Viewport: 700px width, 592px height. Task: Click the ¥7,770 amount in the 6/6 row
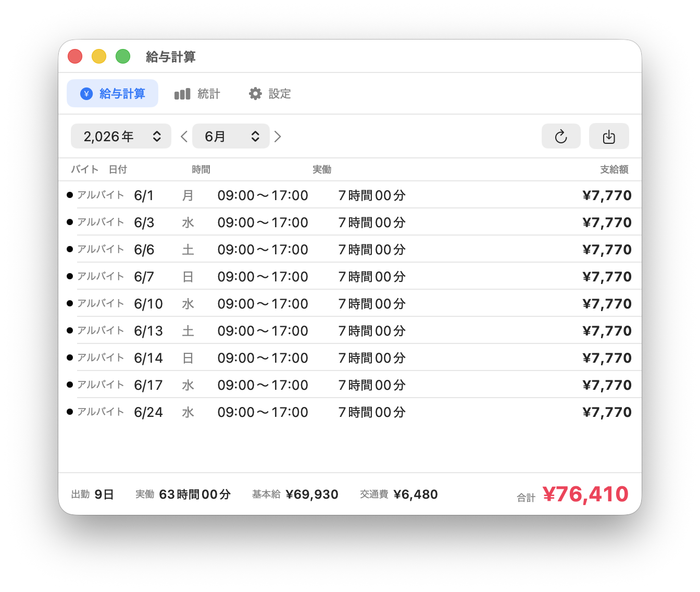(607, 250)
